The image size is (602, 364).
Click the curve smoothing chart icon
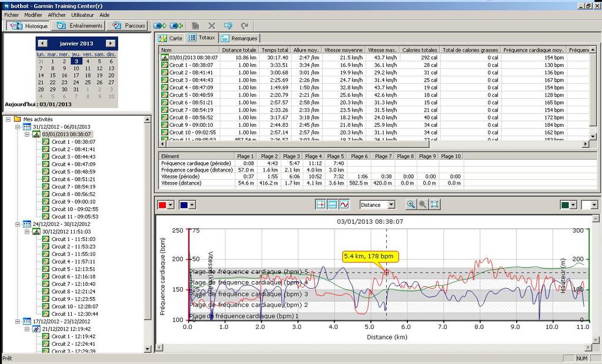(x=344, y=204)
